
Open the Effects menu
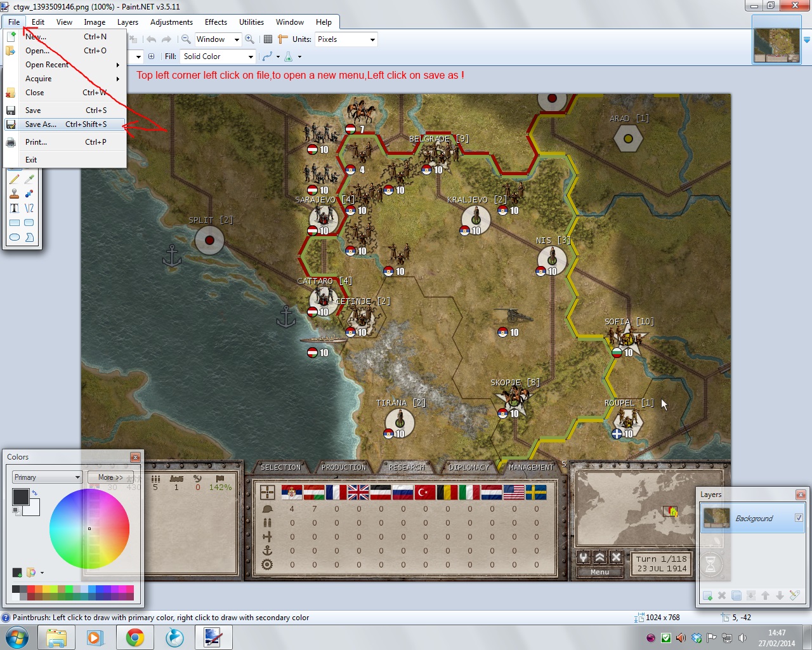click(216, 22)
